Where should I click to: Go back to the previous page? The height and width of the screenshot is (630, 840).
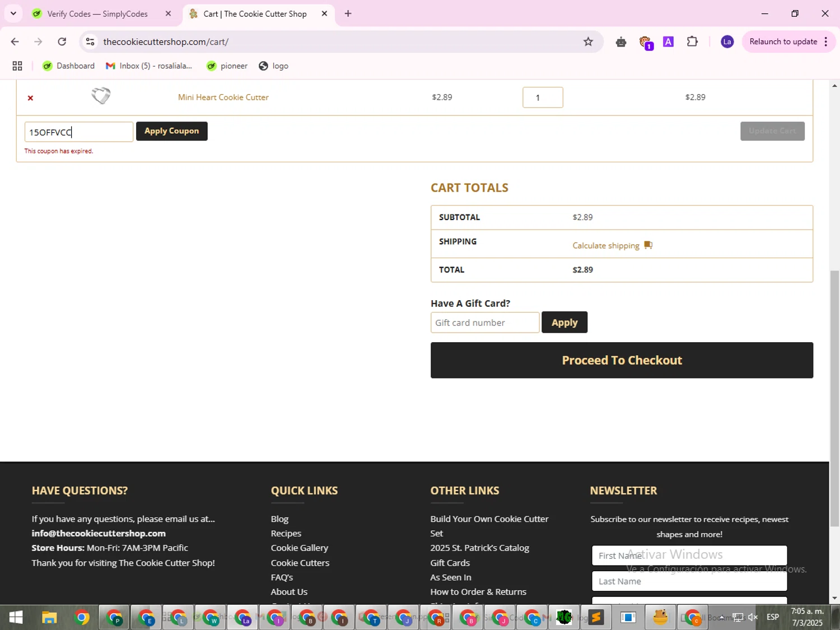tap(15, 41)
